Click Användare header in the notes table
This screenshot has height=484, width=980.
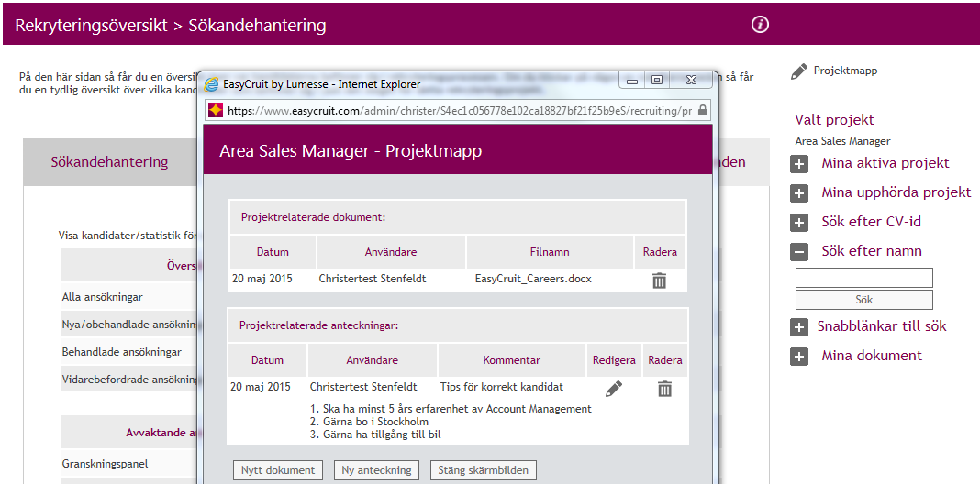pyautogui.click(x=372, y=360)
